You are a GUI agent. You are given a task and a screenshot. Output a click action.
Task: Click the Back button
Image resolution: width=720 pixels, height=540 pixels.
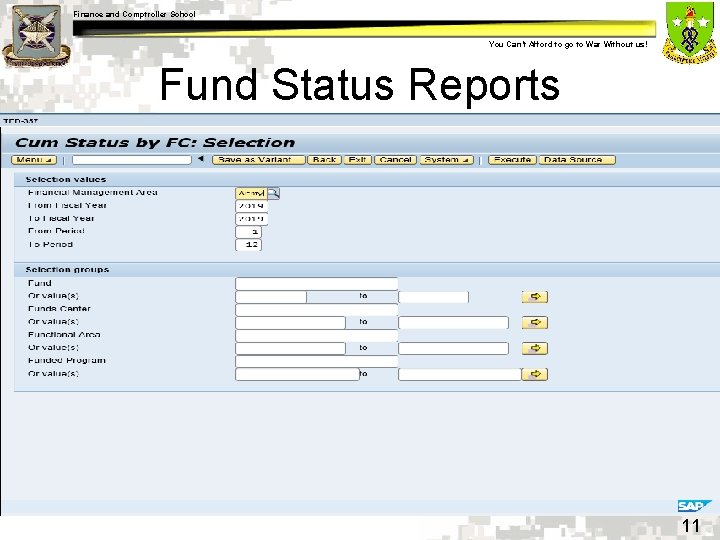[x=324, y=160]
